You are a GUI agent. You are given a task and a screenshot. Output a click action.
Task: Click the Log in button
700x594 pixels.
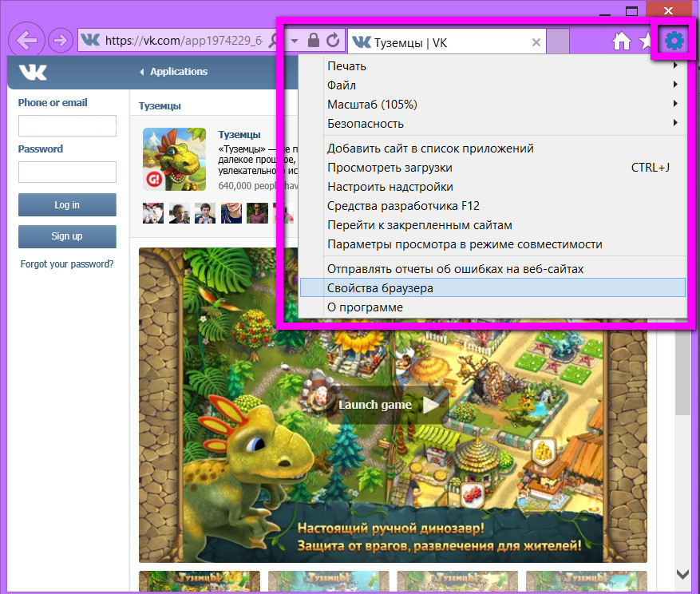[x=67, y=205]
